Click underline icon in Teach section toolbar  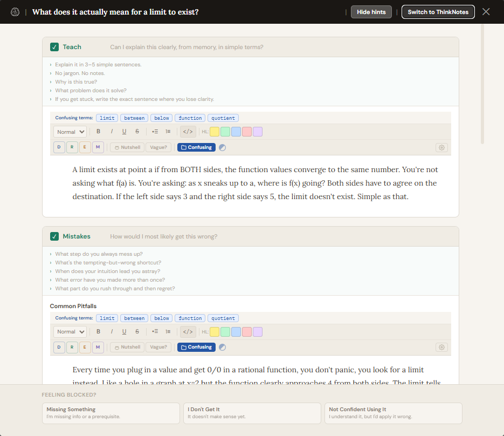124,132
